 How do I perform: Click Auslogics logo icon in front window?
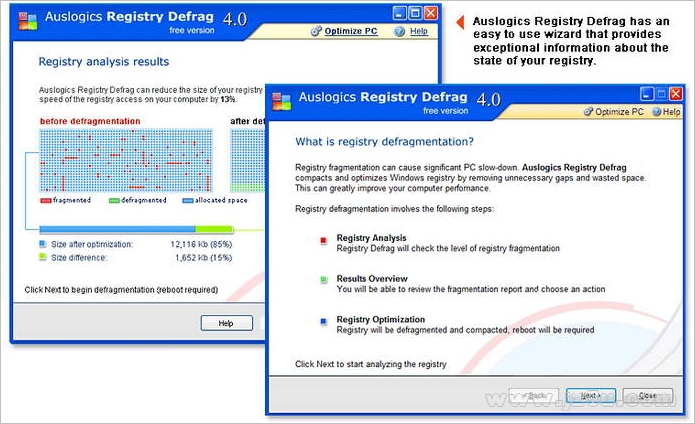click(281, 101)
